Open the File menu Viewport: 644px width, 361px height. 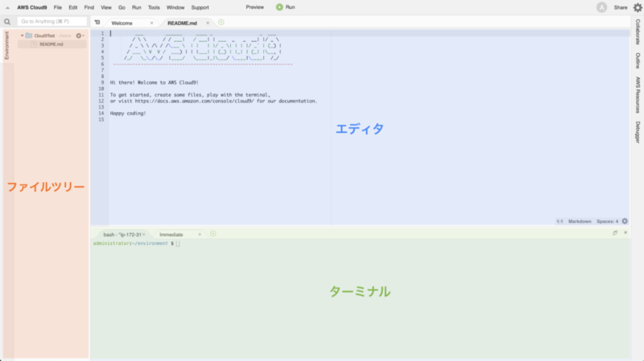57,7
